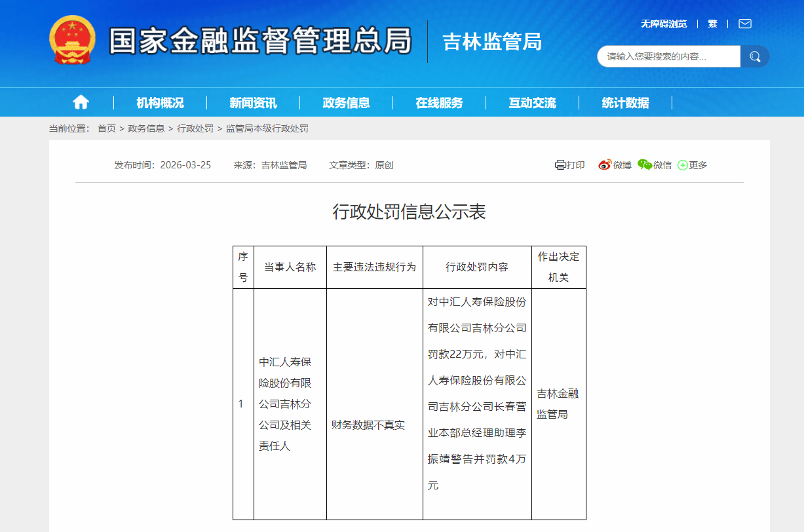The width and height of the screenshot is (804, 532).
Task: Expand the 政务信息 navigation menu
Action: (x=346, y=103)
